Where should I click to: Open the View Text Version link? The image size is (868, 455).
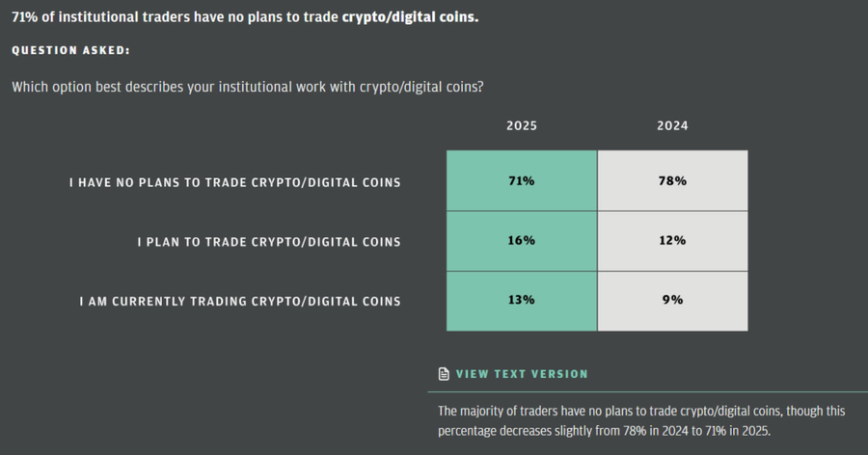(x=521, y=374)
